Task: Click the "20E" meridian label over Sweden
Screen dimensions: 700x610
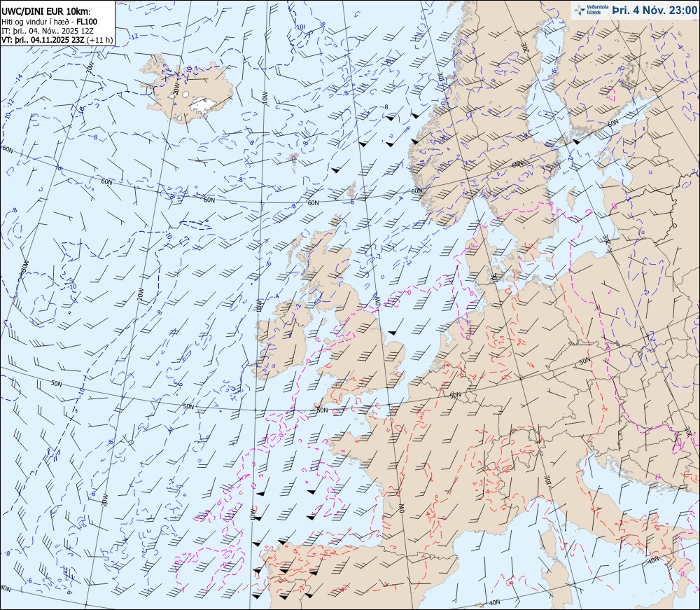Action: pyautogui.click(x=525, y=48)
